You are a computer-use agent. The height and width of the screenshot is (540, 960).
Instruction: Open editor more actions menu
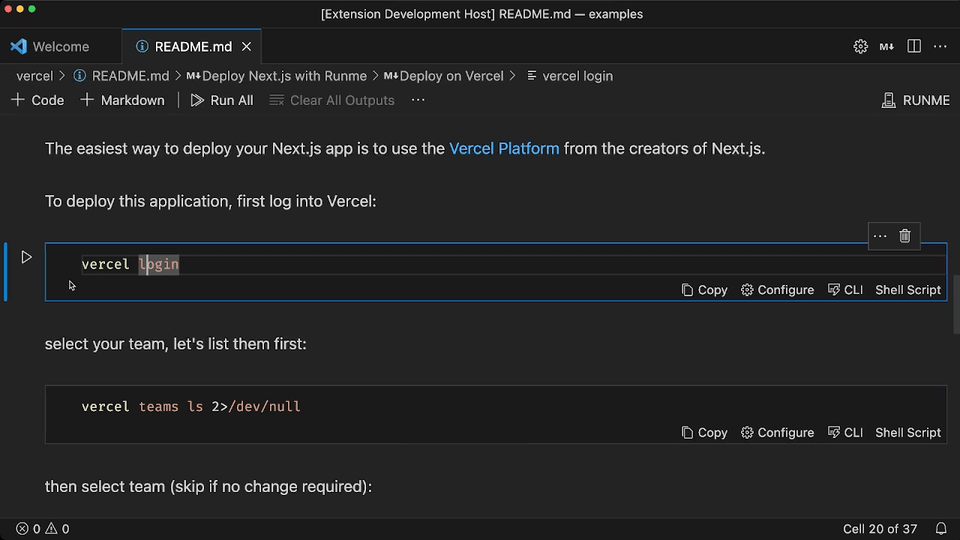coord(940,47)
